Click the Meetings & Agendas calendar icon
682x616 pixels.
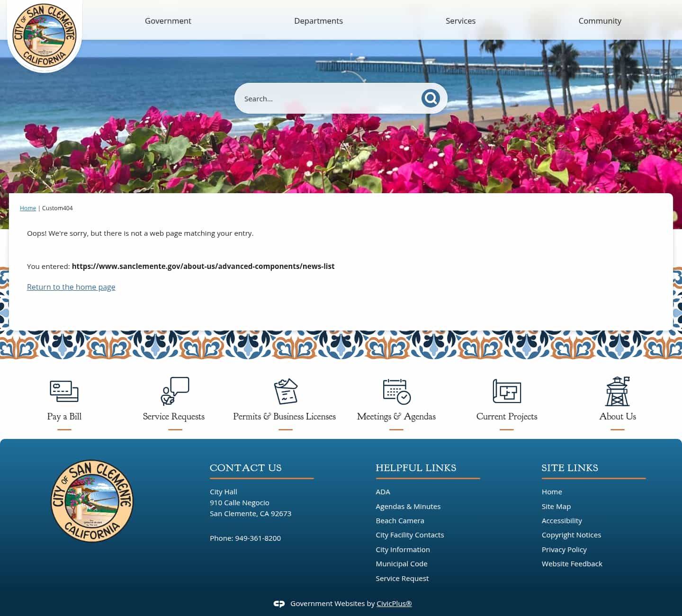coord(395,392)
